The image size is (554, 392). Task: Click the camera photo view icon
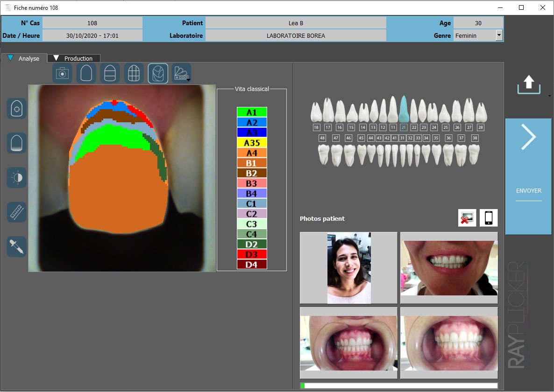click(63, 74)
